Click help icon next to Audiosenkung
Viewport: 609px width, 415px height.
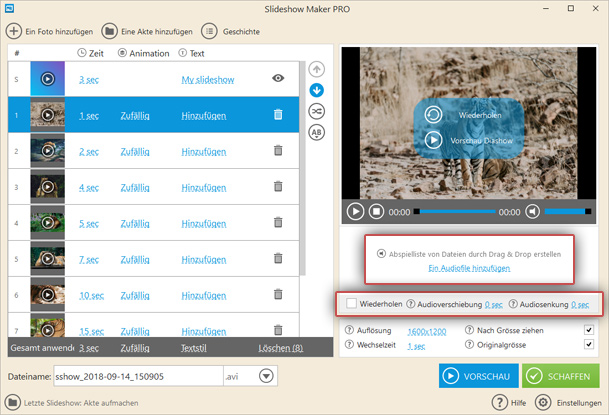(513, 304)
